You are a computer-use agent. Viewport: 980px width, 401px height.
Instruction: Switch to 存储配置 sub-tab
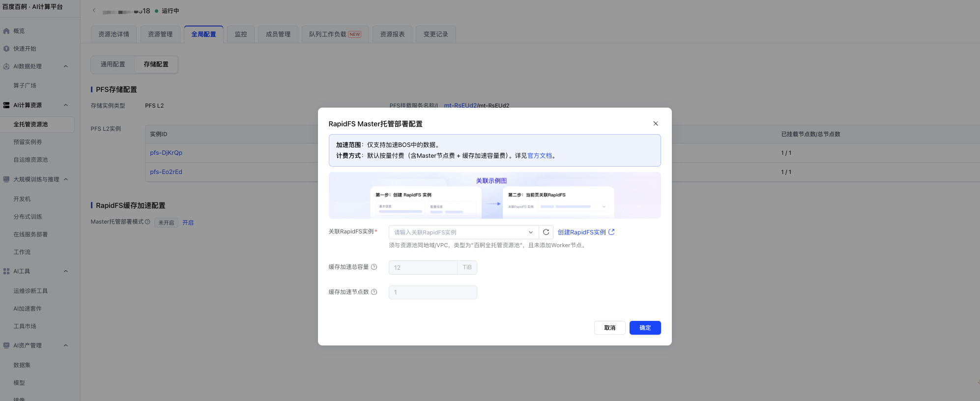pyautogui.click(x=156, y=64)
